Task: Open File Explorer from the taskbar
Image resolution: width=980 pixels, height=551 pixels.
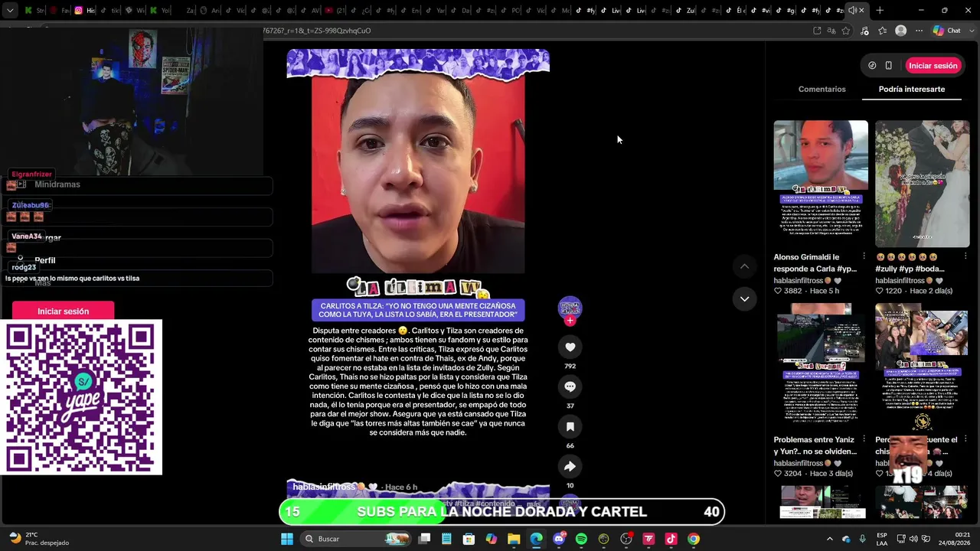Action: pos(514,539)
